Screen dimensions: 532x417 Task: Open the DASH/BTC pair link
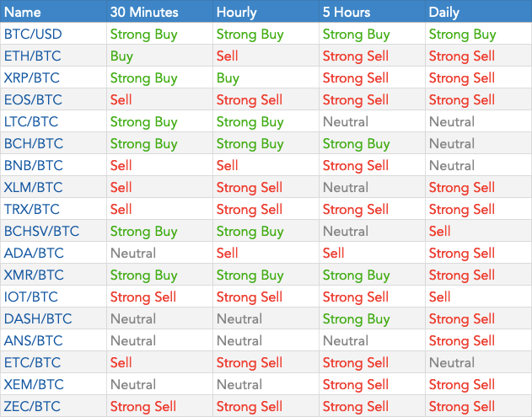(38, 318)
